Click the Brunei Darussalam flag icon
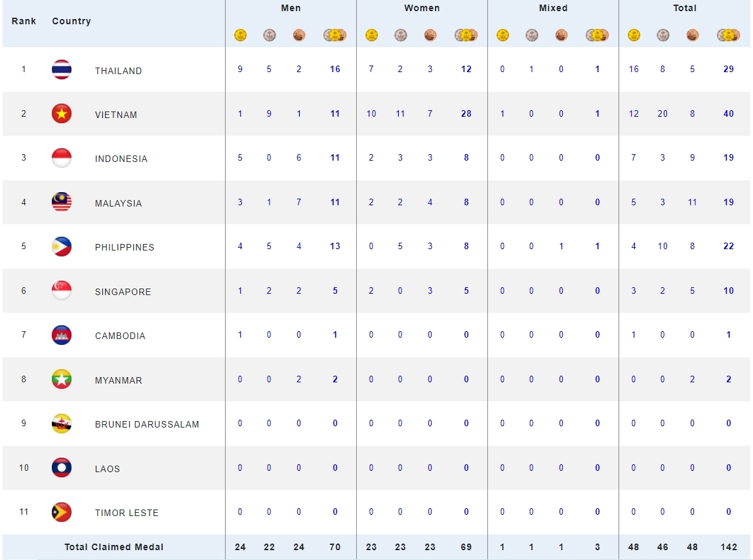The width and height of the screenshot is (753, 560). [x=62, y=423]
